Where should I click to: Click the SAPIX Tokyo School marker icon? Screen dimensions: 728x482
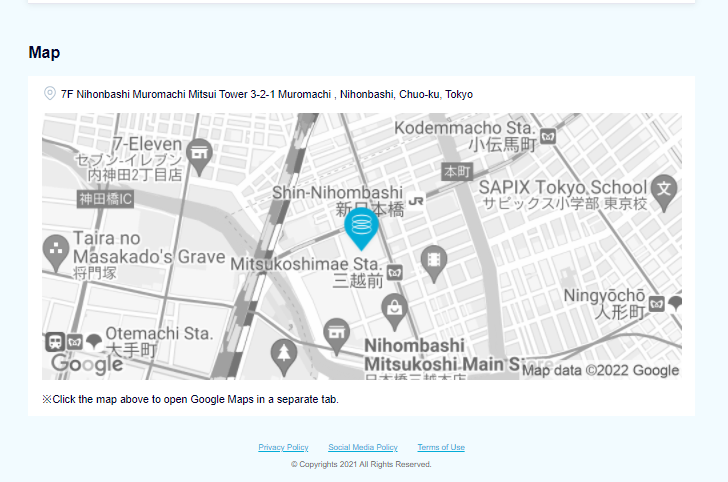(x=663, y=187)
